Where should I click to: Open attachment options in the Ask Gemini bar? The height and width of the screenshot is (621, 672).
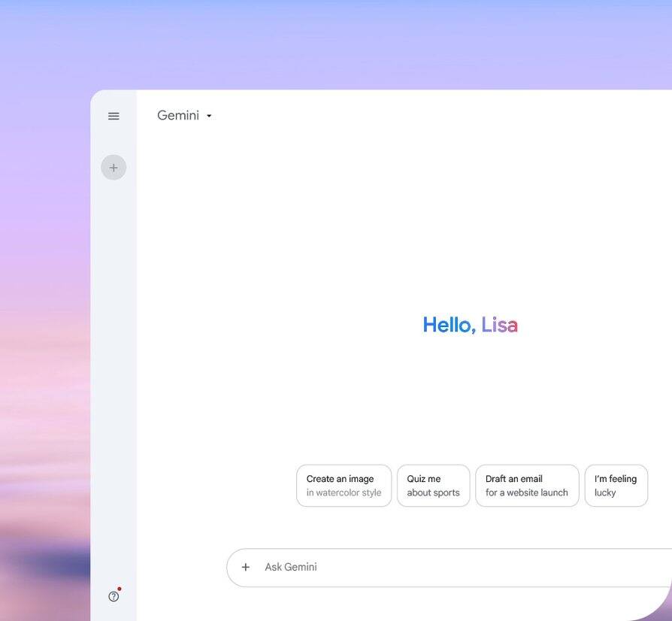pos(245,566)
